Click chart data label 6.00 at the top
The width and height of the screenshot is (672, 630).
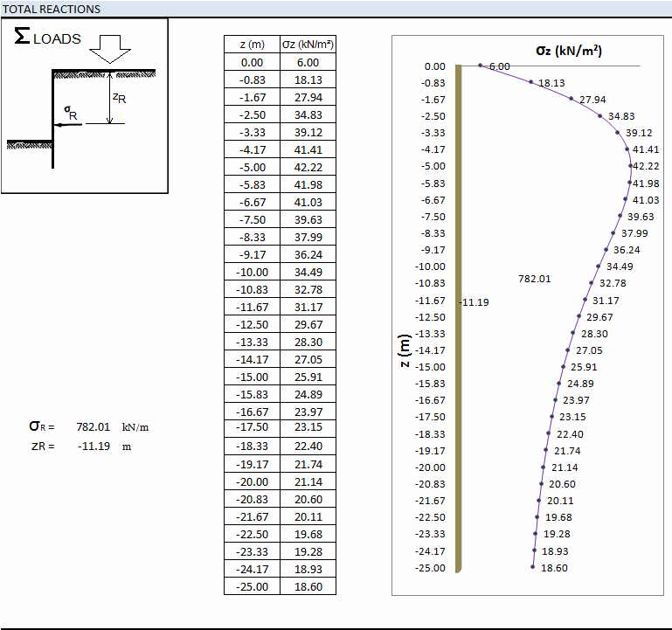click(499, 66)
